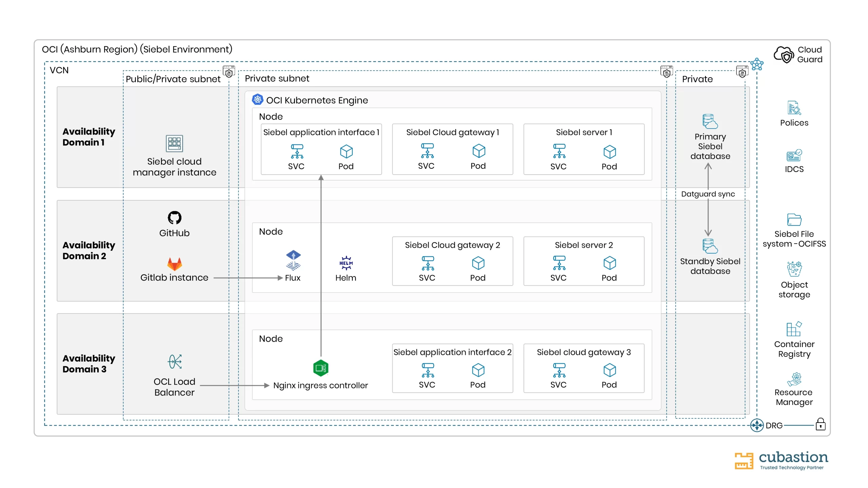
Task: Click the Datguard sync label
Action: coord(708,194)
